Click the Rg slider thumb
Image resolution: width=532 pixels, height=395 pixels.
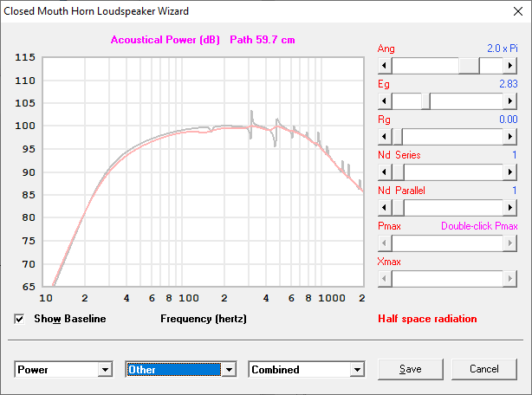point(398,137)
